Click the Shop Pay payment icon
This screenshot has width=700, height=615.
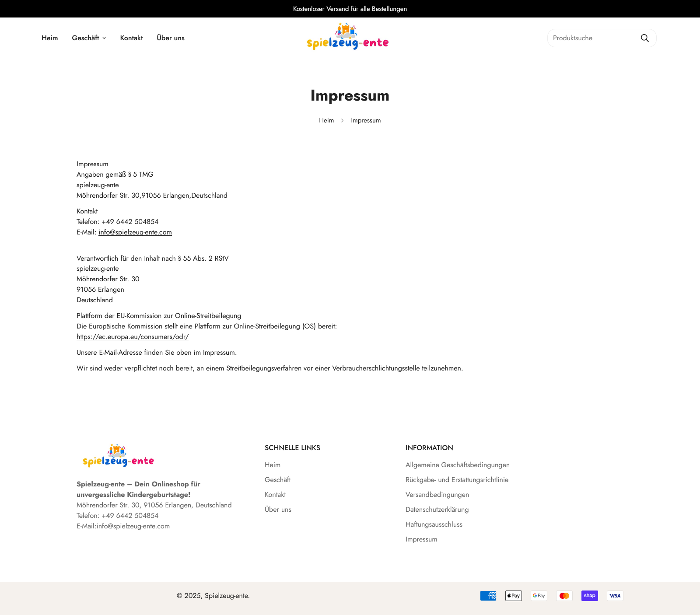click(x=590, y=596)
